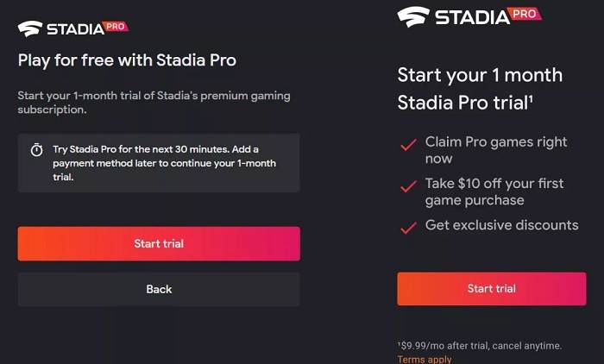The width and height of the screenshot is (604, 364).
Task: Go back using the Back button
Action: click(159, 289)
